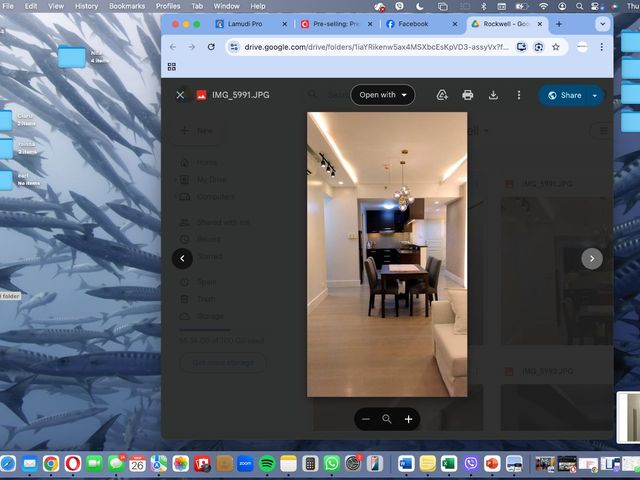Viewport: 640px width, 480px height.
Task: Switch to Facebook tab
Action: 413,24
